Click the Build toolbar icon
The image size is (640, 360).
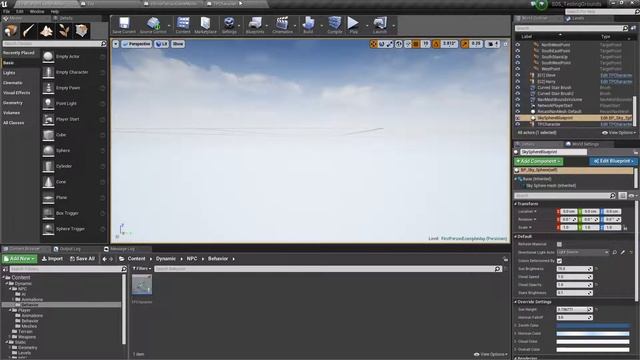pos(308,25)
